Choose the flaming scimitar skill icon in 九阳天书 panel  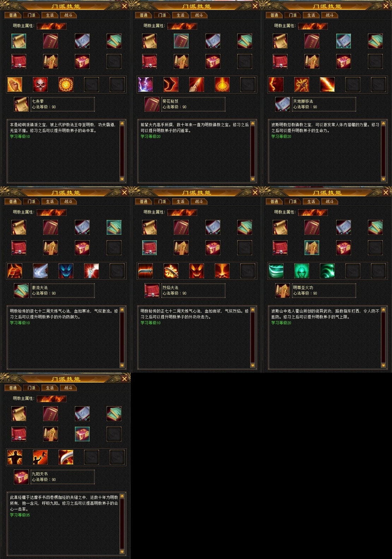coord(66,457)
